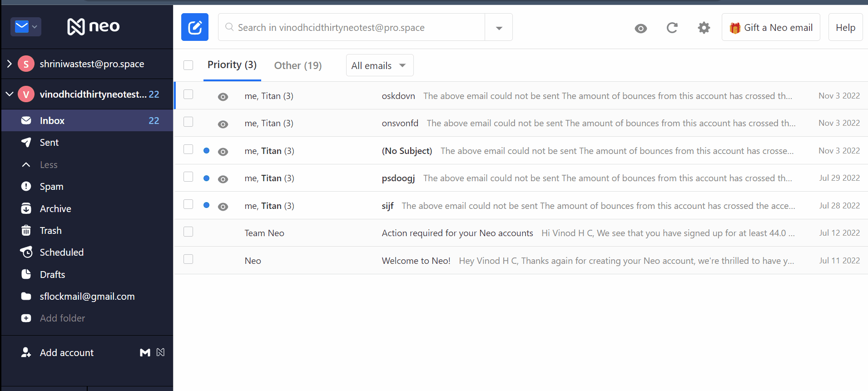The height and width of the screenshot is (391, 868).
Task: Open the Inbox folder
Action: [x=87, y=120]
